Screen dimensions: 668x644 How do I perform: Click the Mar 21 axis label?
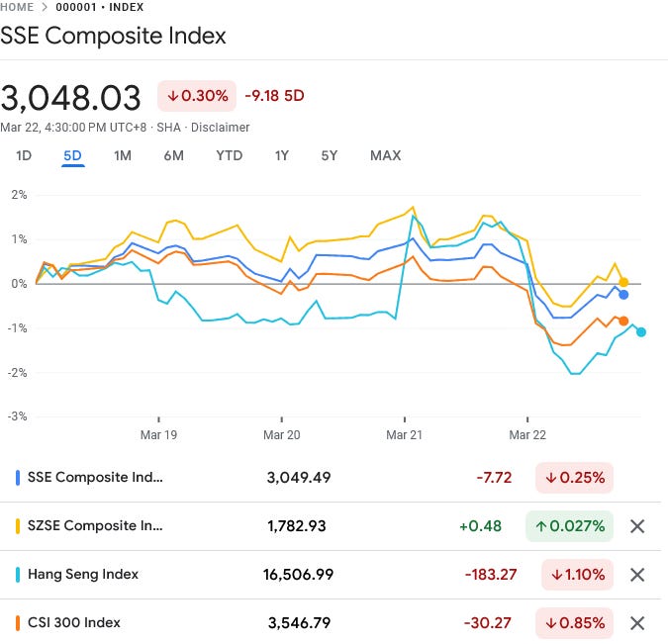pyautogui.click(x=405, y=435)
